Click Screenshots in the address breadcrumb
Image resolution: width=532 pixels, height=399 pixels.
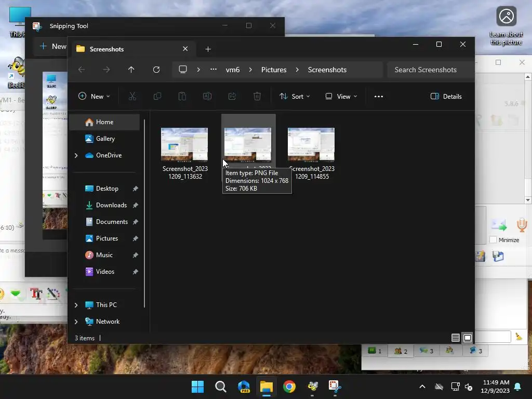[327, 70]
